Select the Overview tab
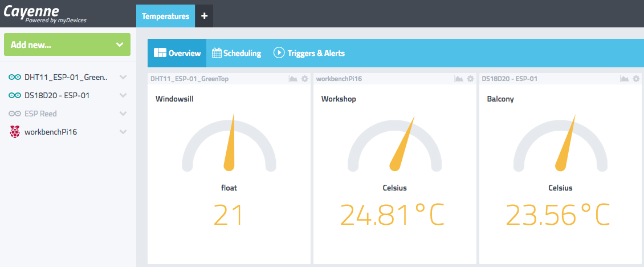The image size is (644, 267). coord(177,53)
